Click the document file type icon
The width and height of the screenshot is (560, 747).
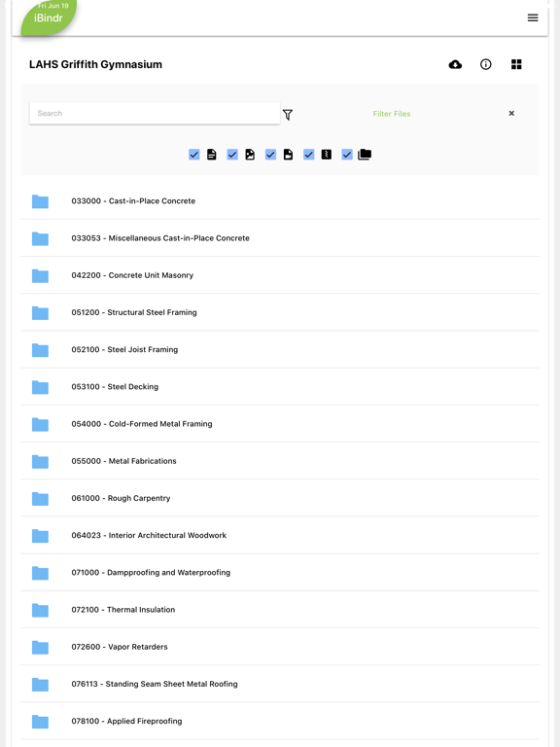[211, 155]
